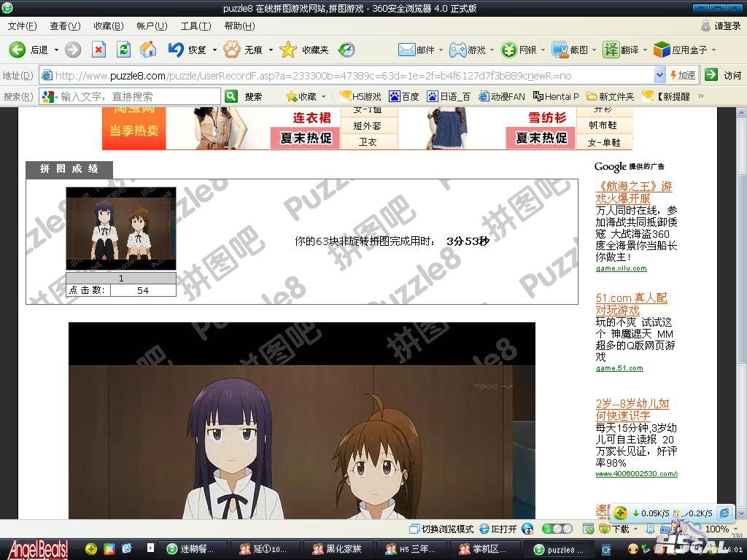Viewport: 747px width, 560px height.
Task: Click the green Back arrow icon
Action: click(x=18, y=50)
